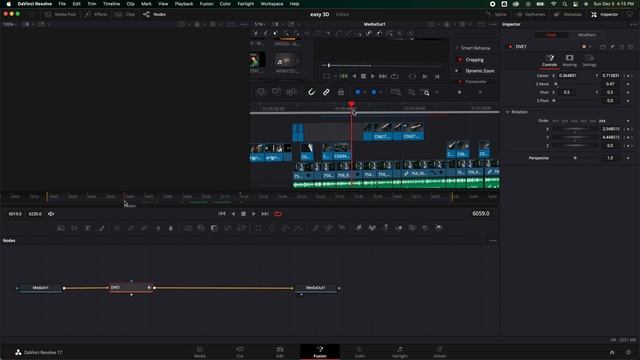Open the Metadata panel
Viewport: 640px width, 360px height.
(x=568, y=14)
